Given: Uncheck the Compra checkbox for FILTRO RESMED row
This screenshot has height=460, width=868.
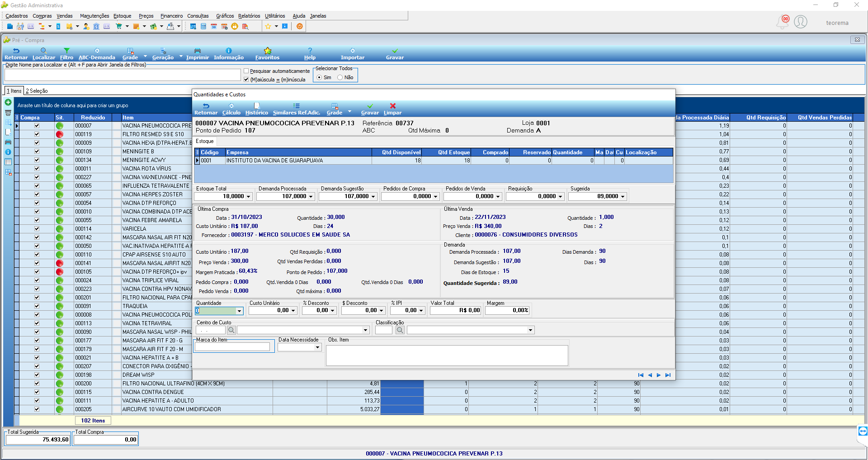Looking at the screenshot, I should point(37,134).
